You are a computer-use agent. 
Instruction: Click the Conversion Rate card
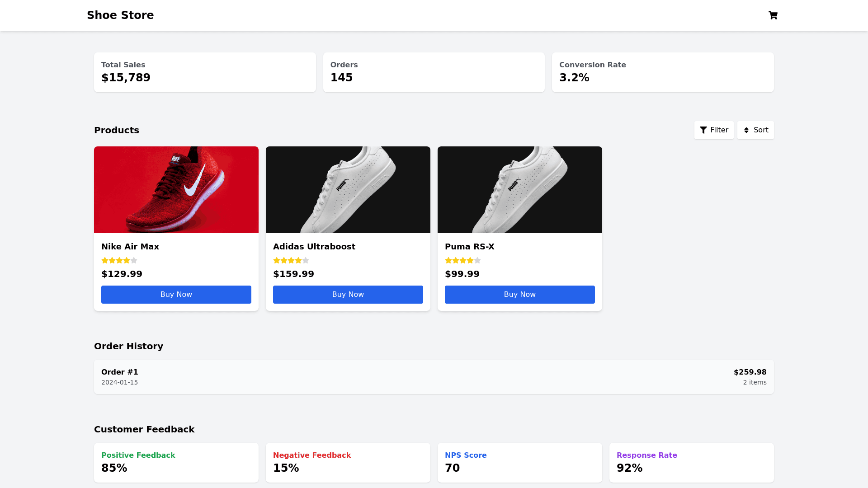tap(663, 72)
